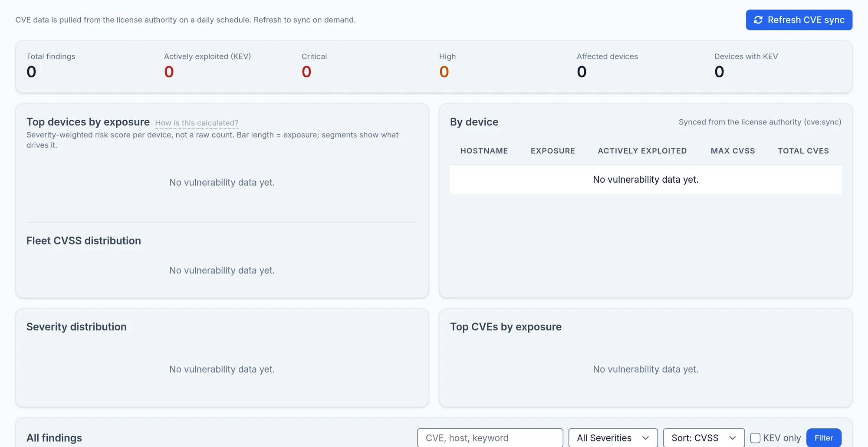Focus the CVE, host, keyword search field
This screenshot has width=868, height=447.
pos(490,438)
